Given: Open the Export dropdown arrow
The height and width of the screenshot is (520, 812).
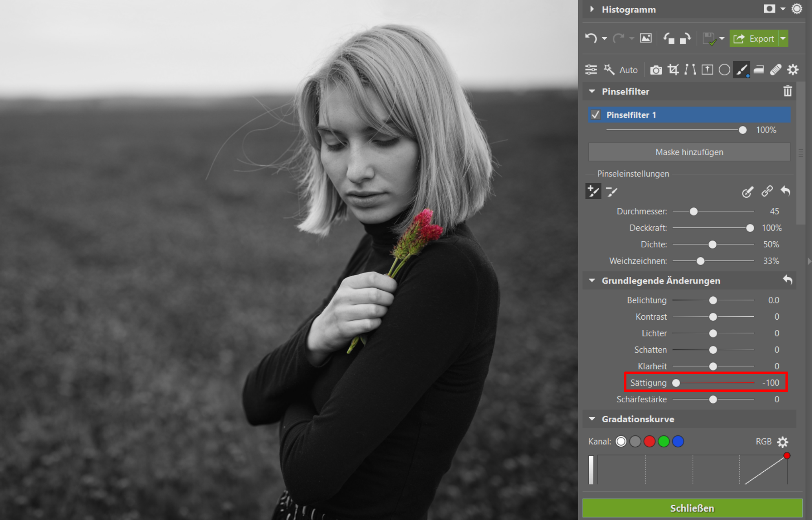Looking at the screenshot, I should coord(783,38).
